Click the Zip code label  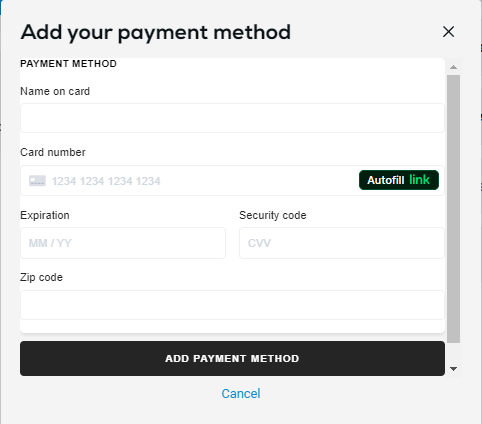click(x=41, y=277)
